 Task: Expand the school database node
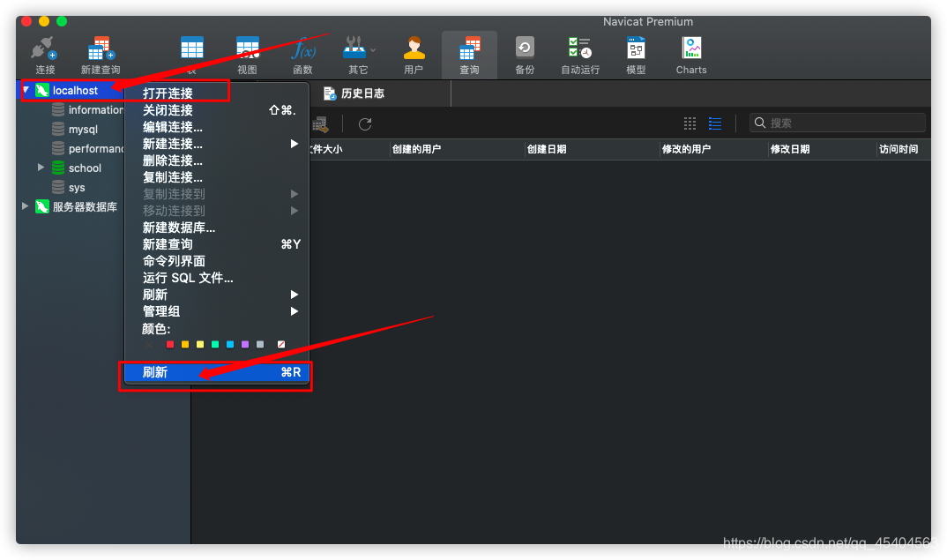coord(41,168)
